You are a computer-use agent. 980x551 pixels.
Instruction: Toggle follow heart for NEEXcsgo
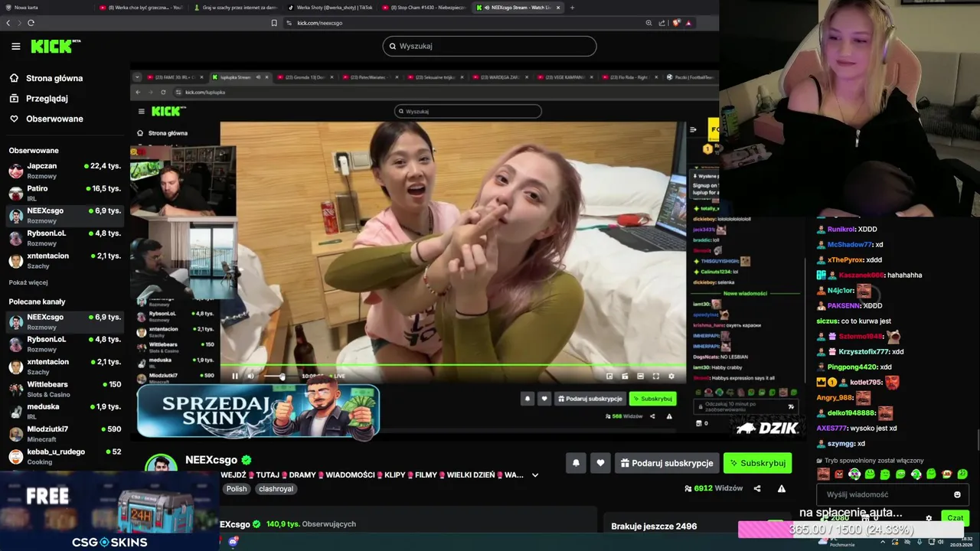(600, 463)
